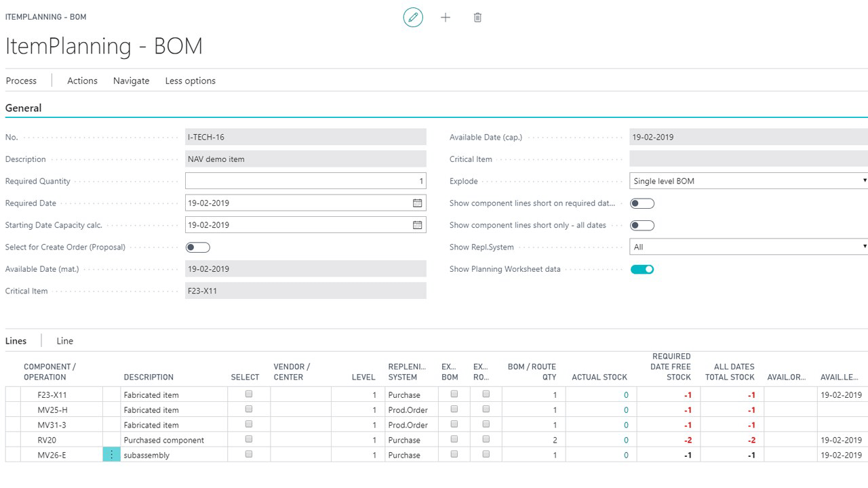Check Select box for MV26-E row

[249, 454]
